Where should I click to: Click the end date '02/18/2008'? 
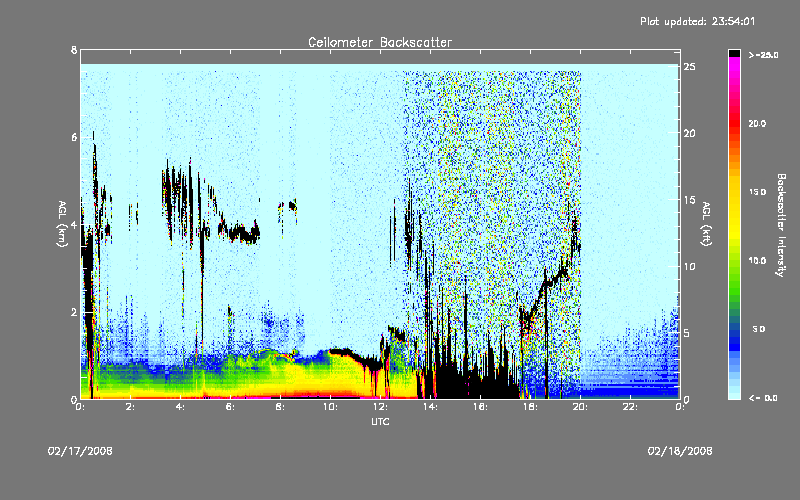(x=680, y=451)
